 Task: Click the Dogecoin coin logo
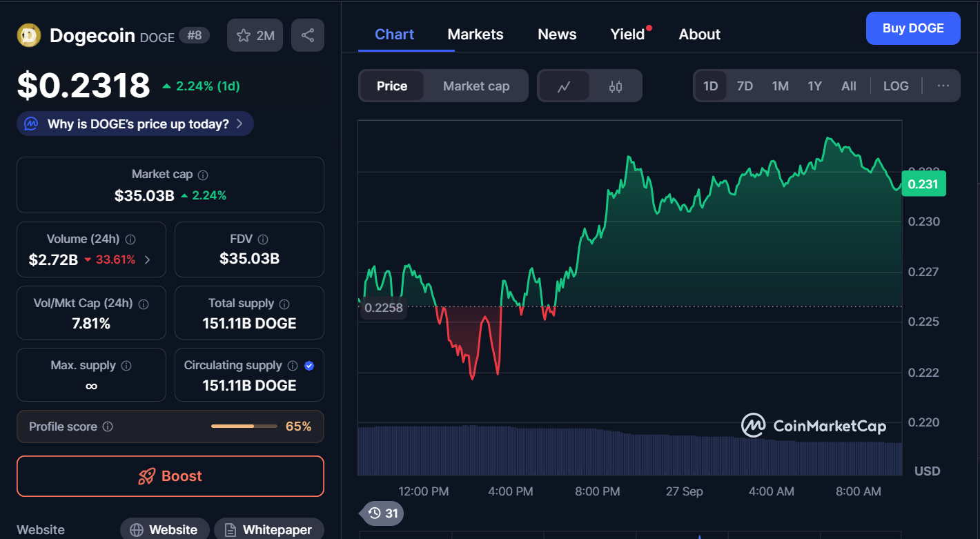pos(29,35)
